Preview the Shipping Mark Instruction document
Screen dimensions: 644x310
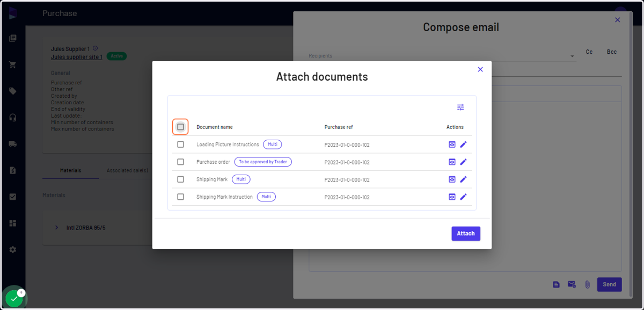pos(452,197)
